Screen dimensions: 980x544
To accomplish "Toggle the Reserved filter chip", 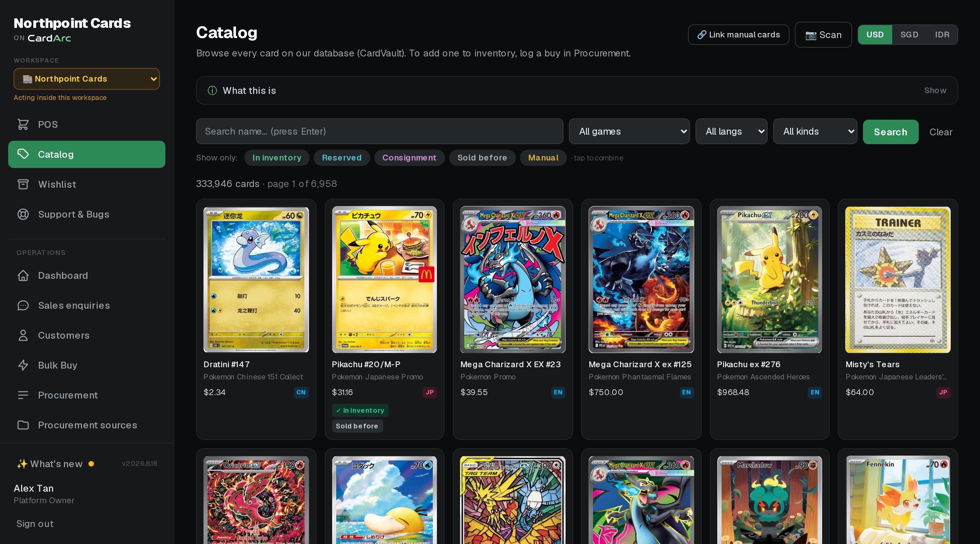I will (x=342, y=158).
